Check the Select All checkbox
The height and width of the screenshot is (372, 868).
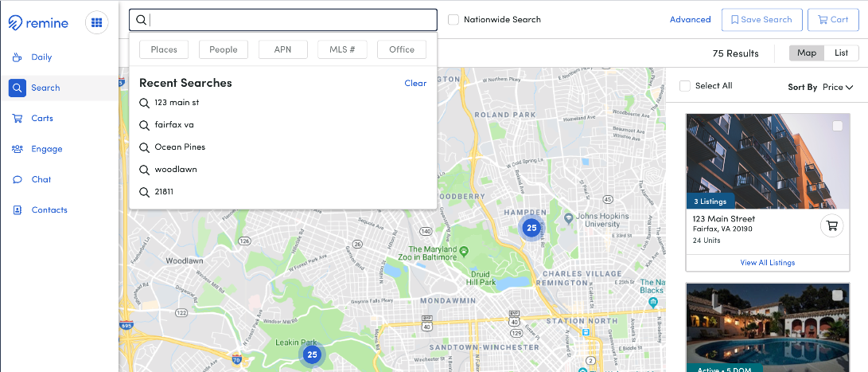click(685, 86)
